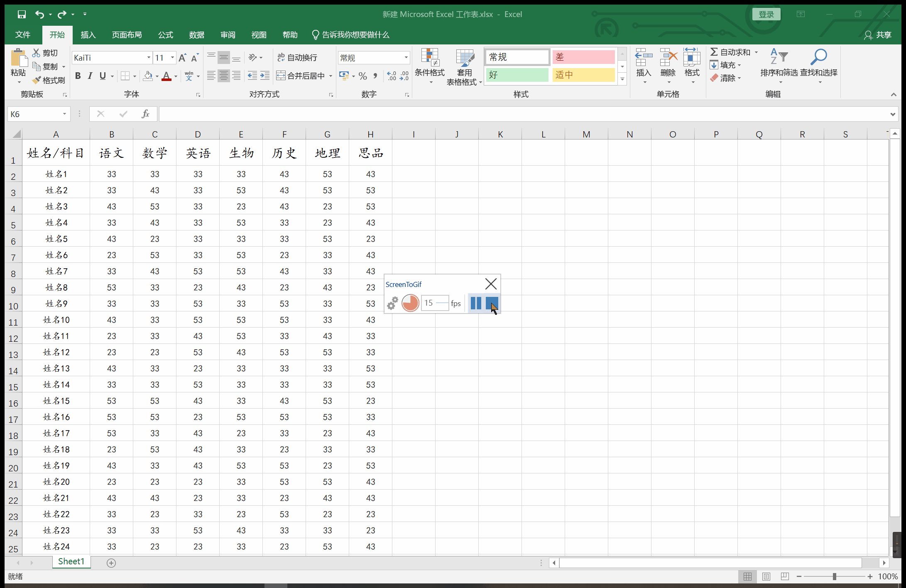Toggle center horizontal alignment

point(224,76)
